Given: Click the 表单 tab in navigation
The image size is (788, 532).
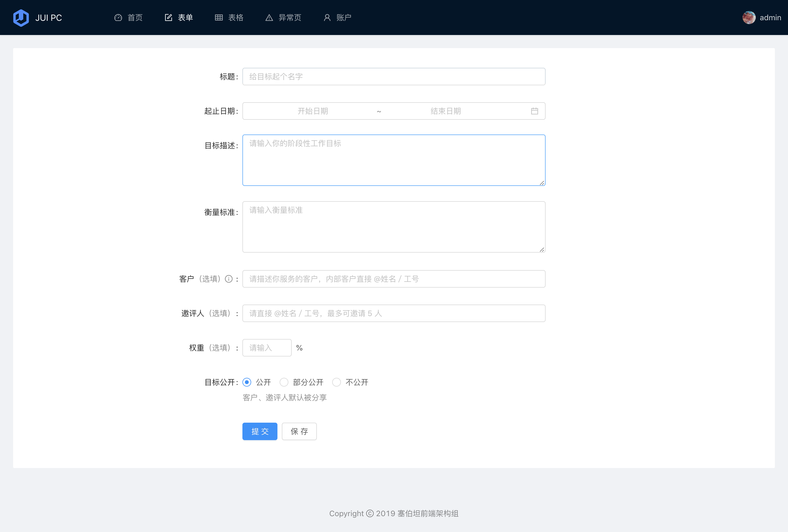Looking at the screenshot, I should pyautogui.click(x=178, y=17).
